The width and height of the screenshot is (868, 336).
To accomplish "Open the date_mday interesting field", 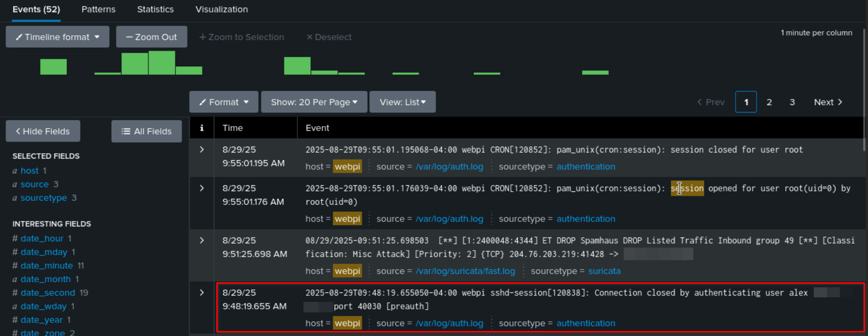I will click(x=44, y=252).
